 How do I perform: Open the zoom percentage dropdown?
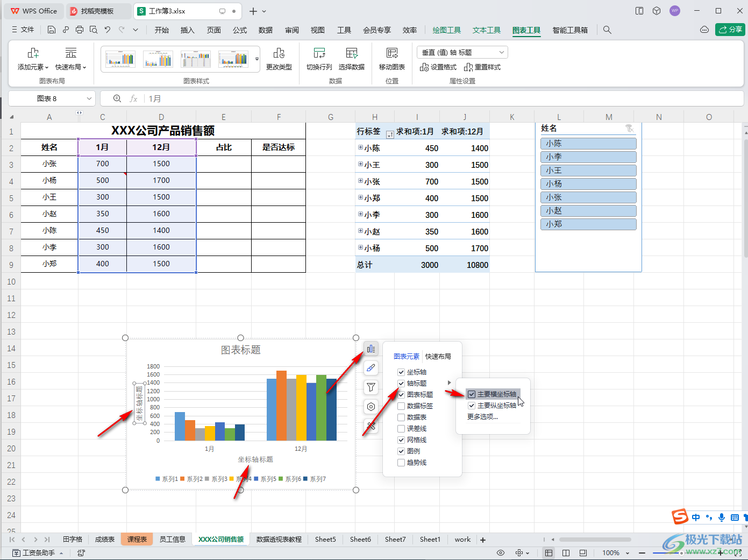click(x=628, y=553)
